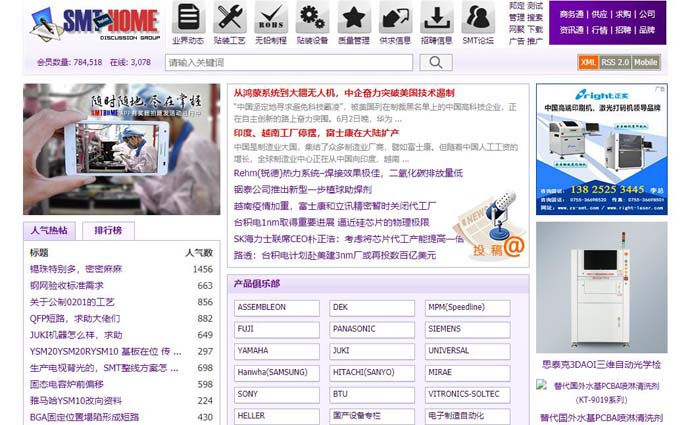The width and height of the screenshot is (690, 425).
Task: Open the 品牌 link in purple banner
Action: (x=647, y=30)
